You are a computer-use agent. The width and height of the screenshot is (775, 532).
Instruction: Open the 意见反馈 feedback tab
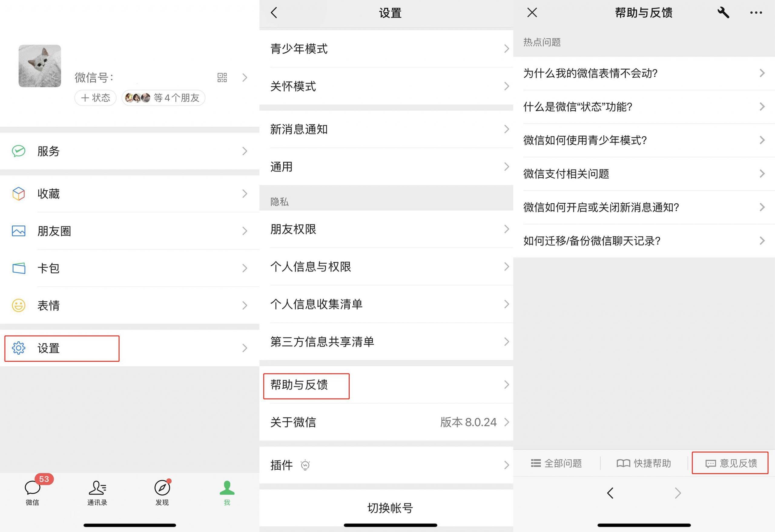[730, 463]
